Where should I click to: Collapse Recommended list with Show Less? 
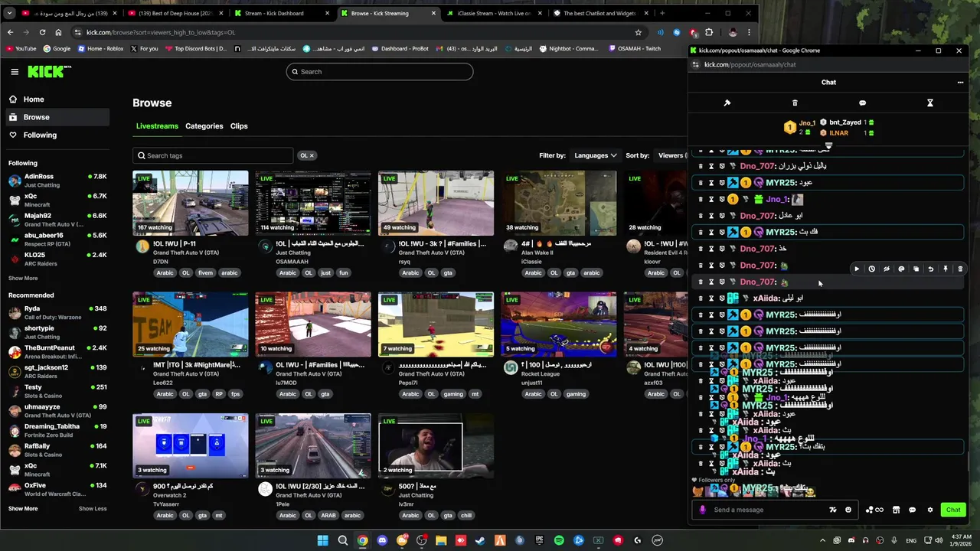[x=93, y=508]
